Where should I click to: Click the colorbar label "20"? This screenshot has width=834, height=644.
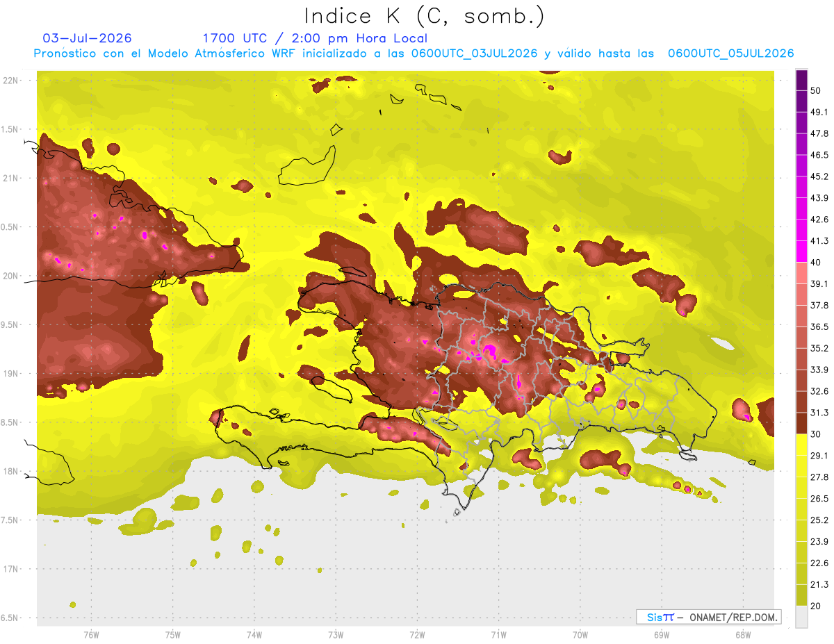pos(817,606)
